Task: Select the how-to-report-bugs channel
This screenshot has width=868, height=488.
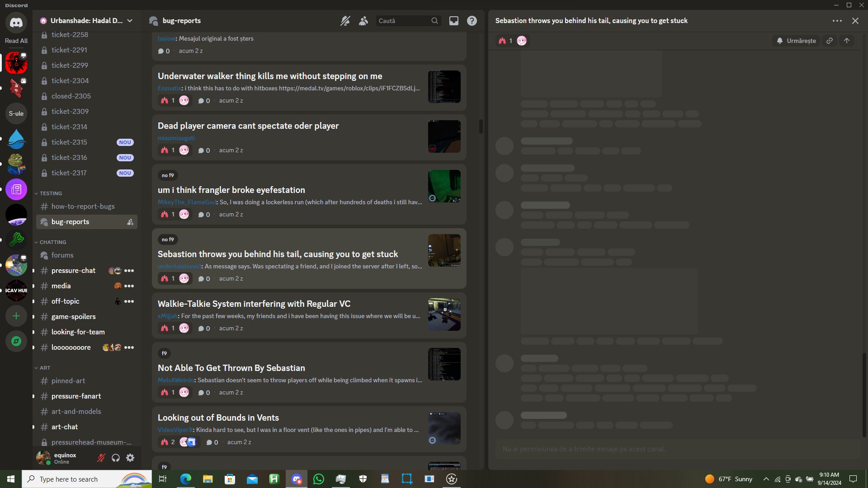Action: click(83, 206)
